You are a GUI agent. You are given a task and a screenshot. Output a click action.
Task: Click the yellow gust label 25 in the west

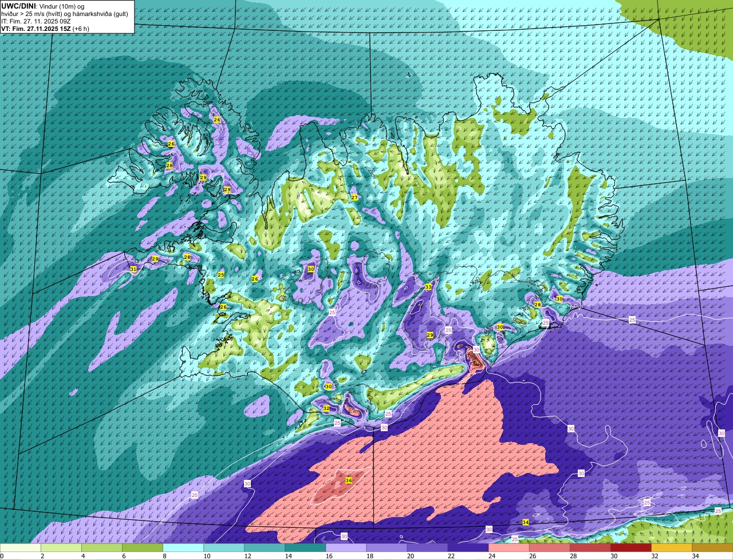point(221,275)
